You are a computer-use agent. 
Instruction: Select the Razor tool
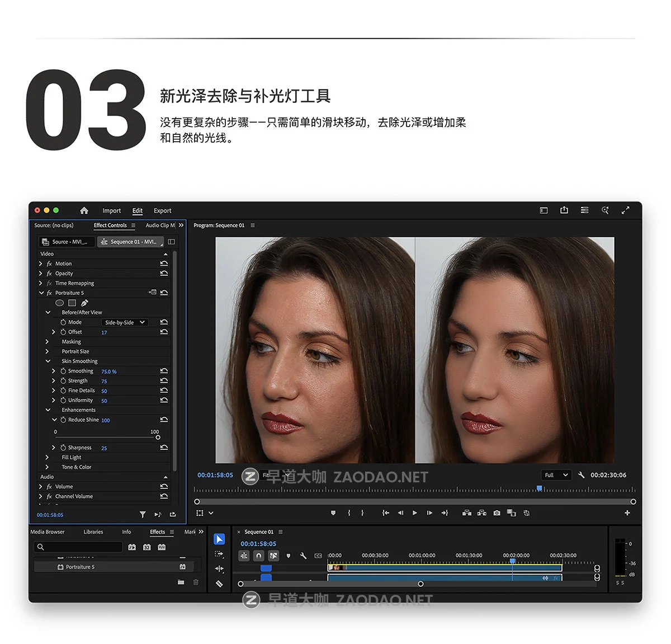219,584
